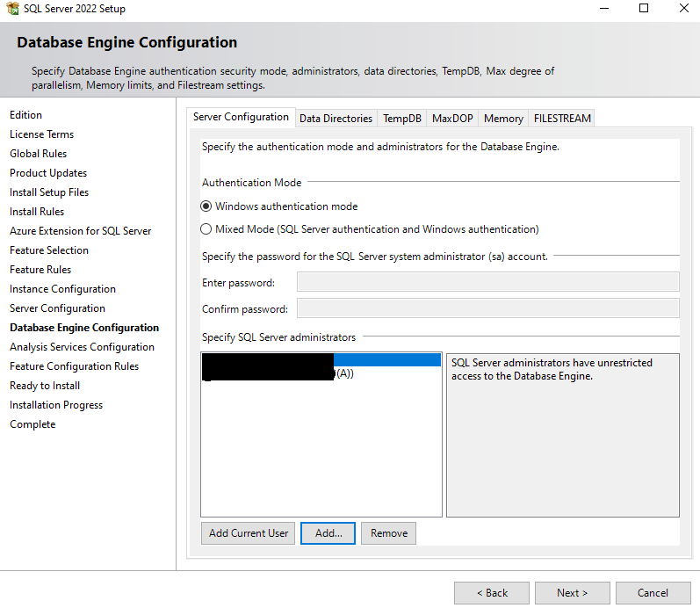This screenshot has height=608, width=700.
Task: Open the Memory tab
Action: tap(503, 119)
